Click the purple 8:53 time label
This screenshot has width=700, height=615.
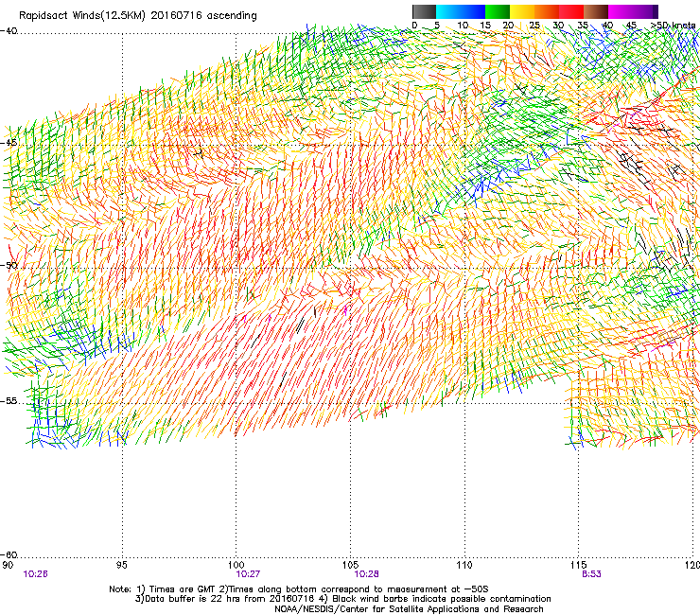tap(591, 574)
